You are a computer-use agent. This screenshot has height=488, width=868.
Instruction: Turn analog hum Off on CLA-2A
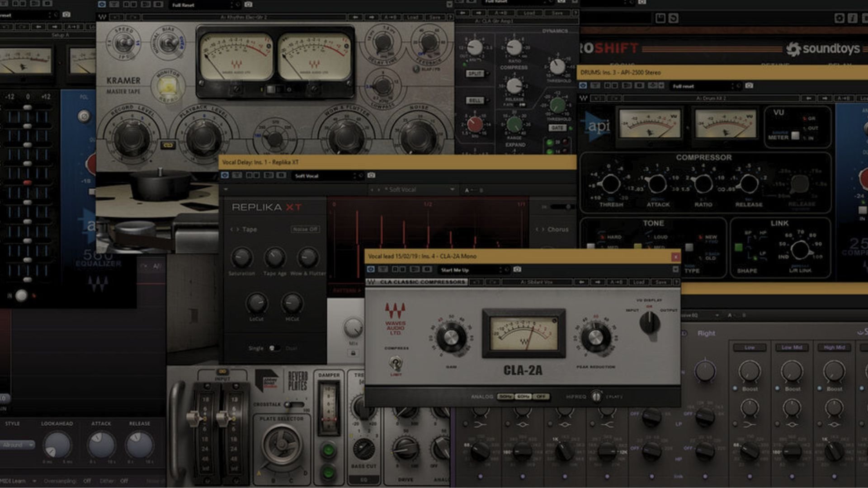click(540, 397)
